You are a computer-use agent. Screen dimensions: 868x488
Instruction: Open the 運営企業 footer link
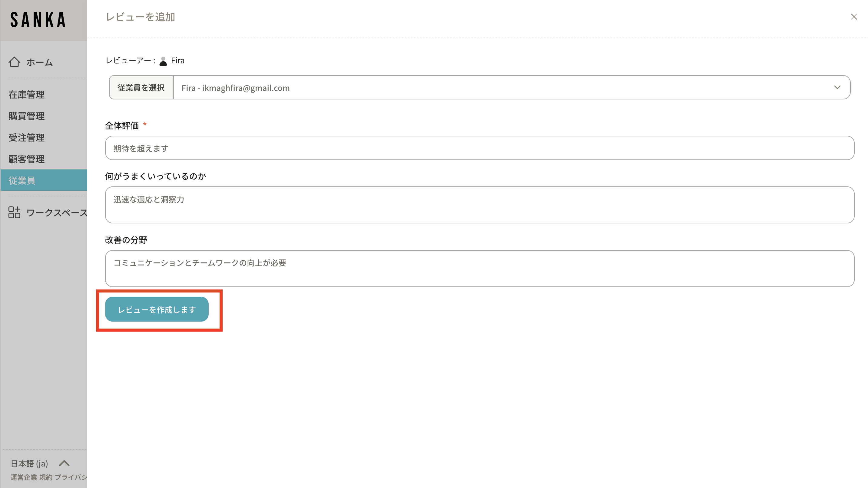click(24, 477)
